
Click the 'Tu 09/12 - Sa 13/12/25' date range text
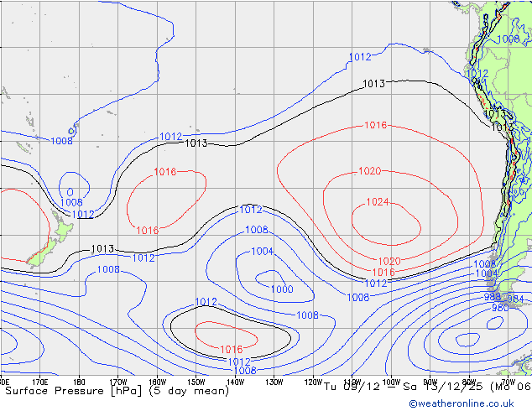pos(404,386)
